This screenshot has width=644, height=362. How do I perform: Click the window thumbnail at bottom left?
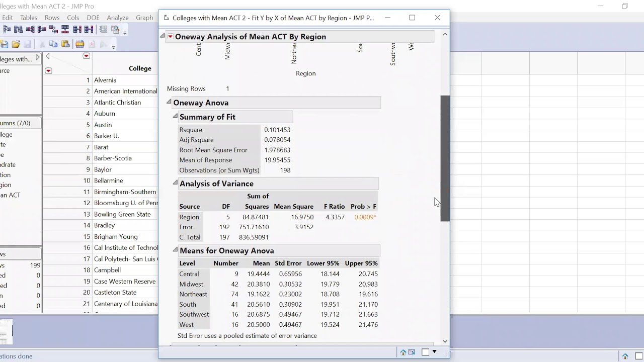point(6,332)
